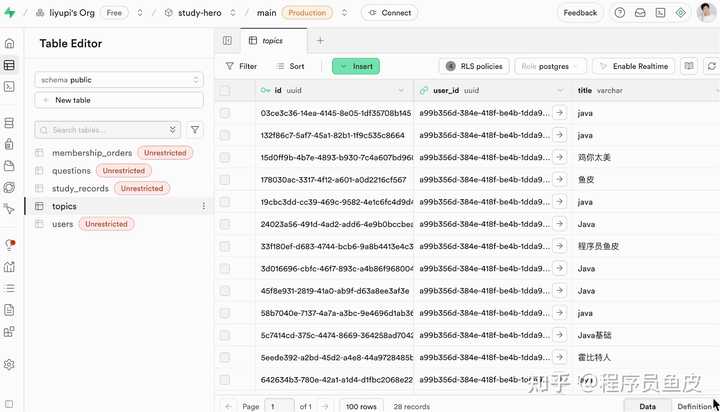Open Table Editor sidebar icon
Image resolution: width=720 pixels, height=412 pixels.
tap(9, 65)
